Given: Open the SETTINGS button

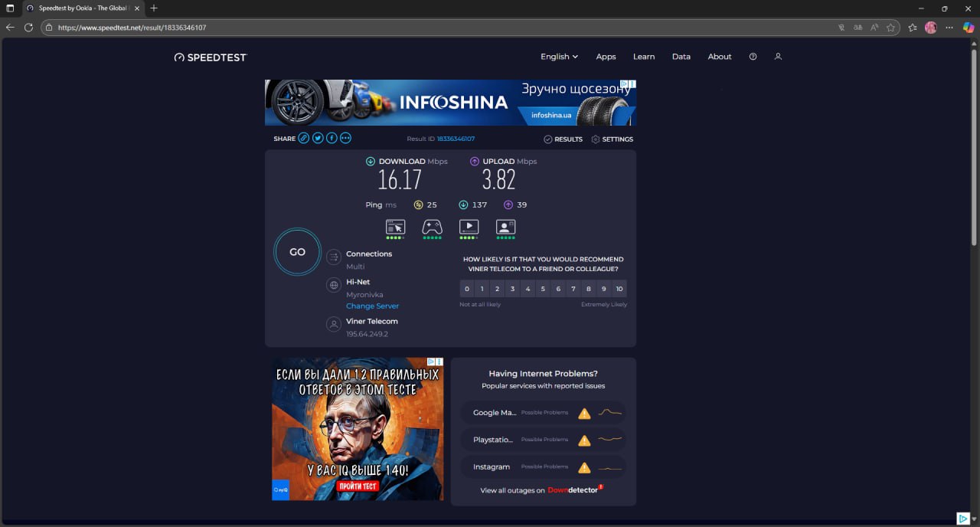Looking at the screenshot, I should (612, 139).
